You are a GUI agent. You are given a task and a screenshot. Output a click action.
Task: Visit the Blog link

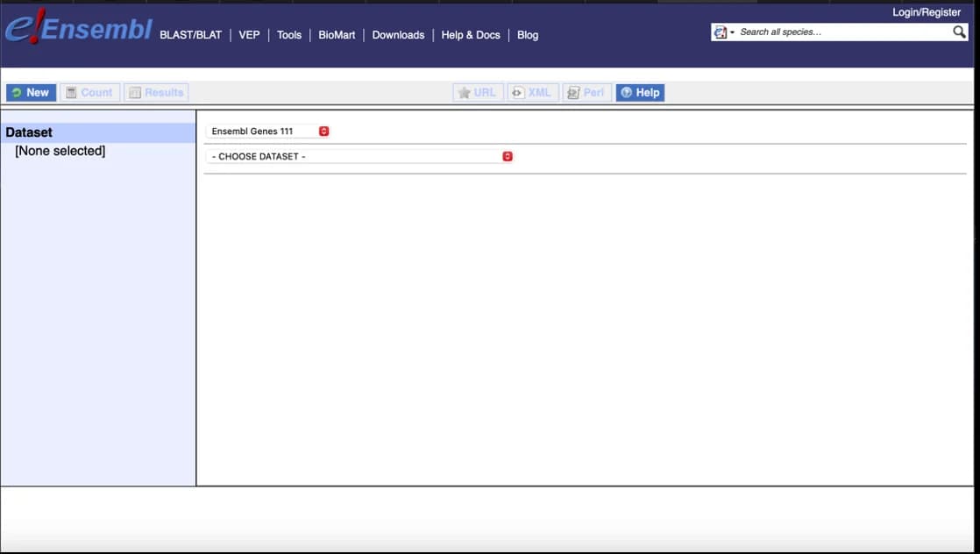[x=528, y=35]
